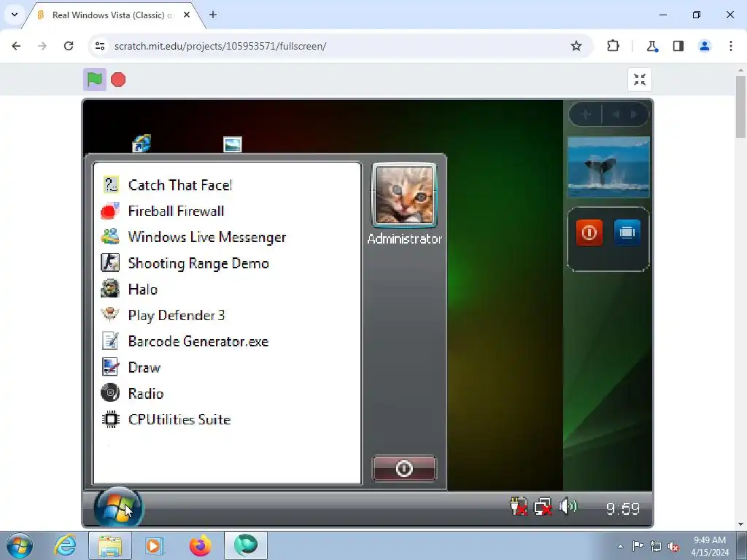The width and height of the screenshot is (747, 560).
Task: Open the picture desktop icon
Action: pyautogui.click(x=233, y=144)
